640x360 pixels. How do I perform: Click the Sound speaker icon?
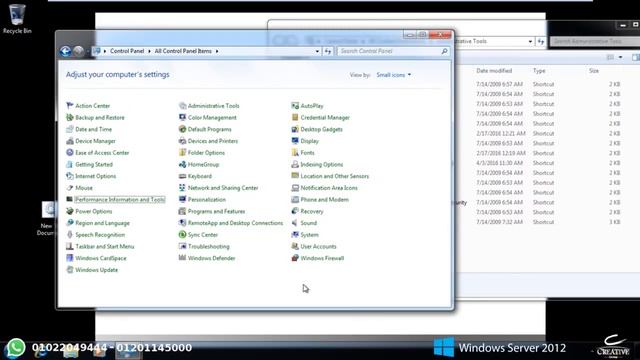295,223
